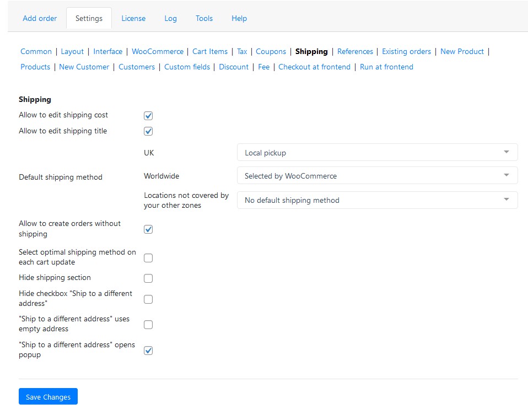Switch to the Add order tab

tap(40, 19)
